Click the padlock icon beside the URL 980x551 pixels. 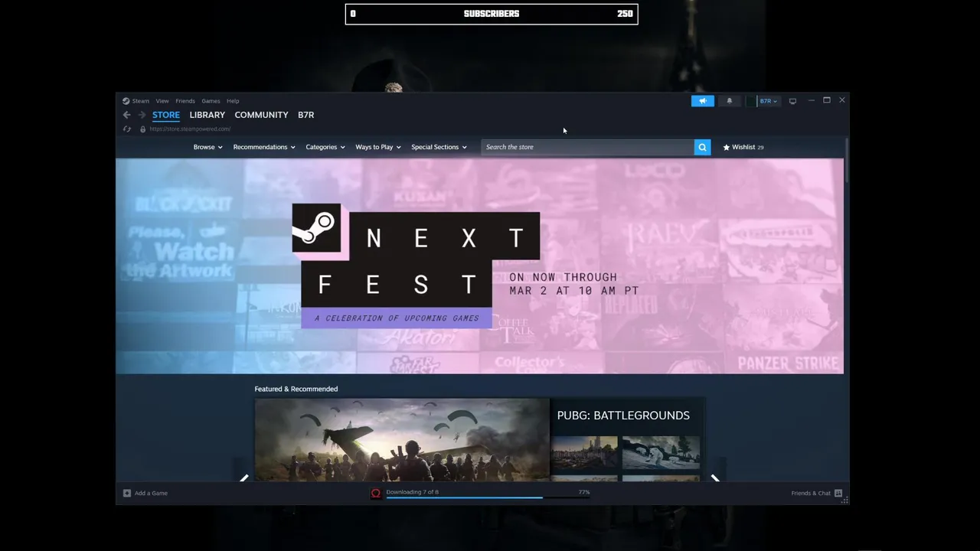pyautogui.click(x=142, y=129)
